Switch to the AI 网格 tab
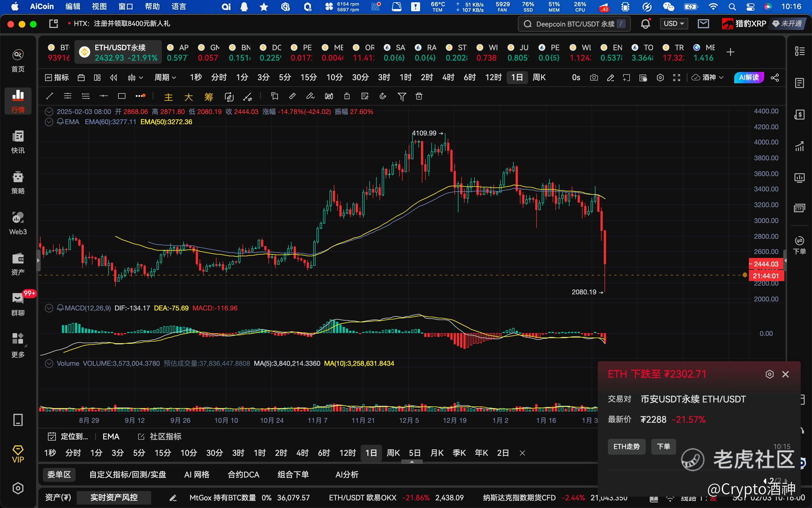 point(197,474)
